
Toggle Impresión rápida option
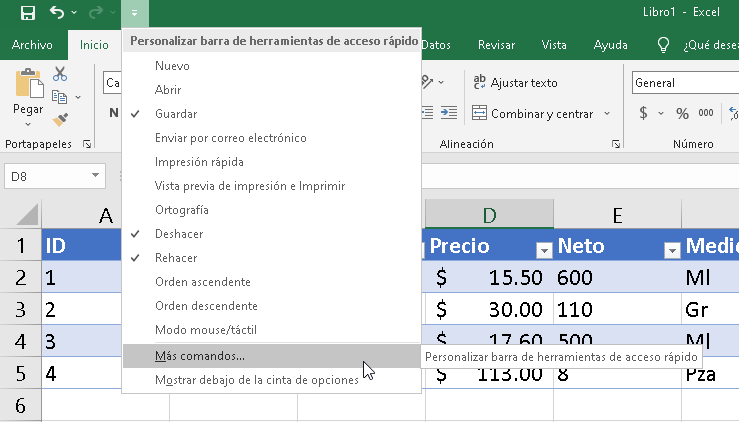(x=271, y=162)
